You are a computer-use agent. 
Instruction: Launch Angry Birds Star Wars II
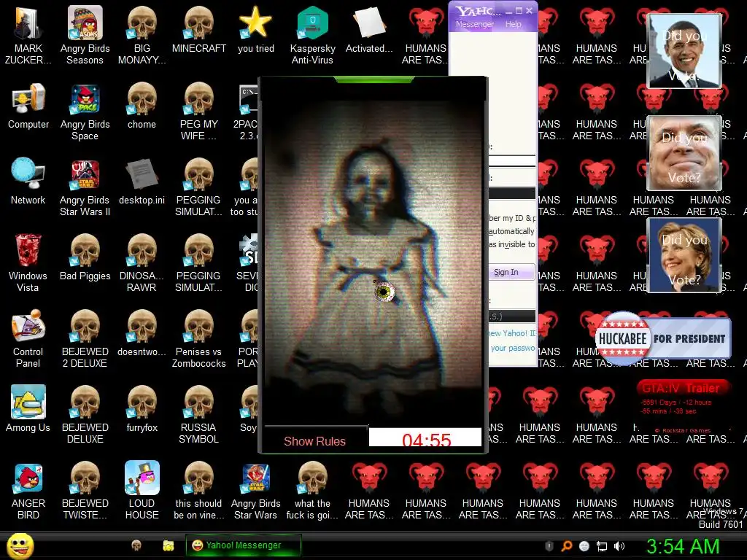(85, 187)
